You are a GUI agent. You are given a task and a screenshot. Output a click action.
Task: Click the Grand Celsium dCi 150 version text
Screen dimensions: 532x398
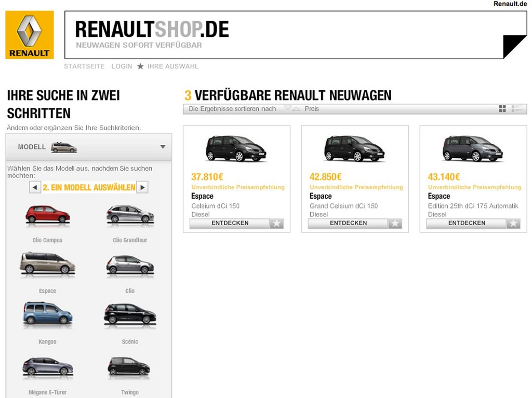pyautogui.click(x=344, y=206)
